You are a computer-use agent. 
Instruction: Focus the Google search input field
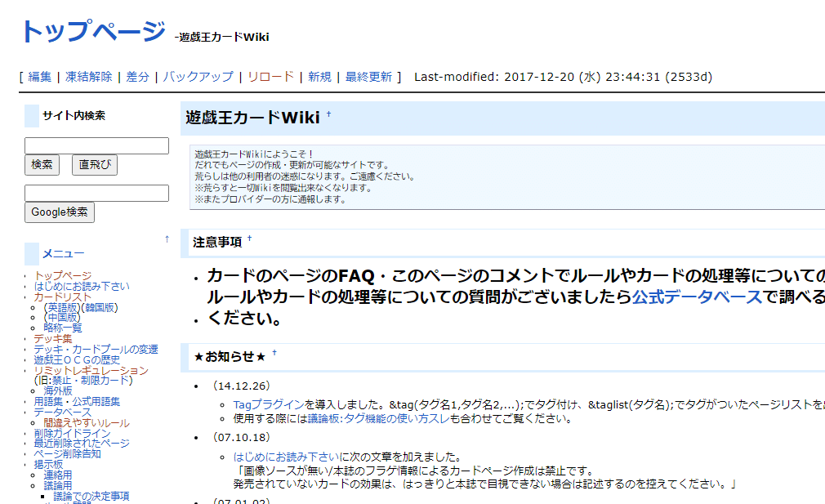97,193
